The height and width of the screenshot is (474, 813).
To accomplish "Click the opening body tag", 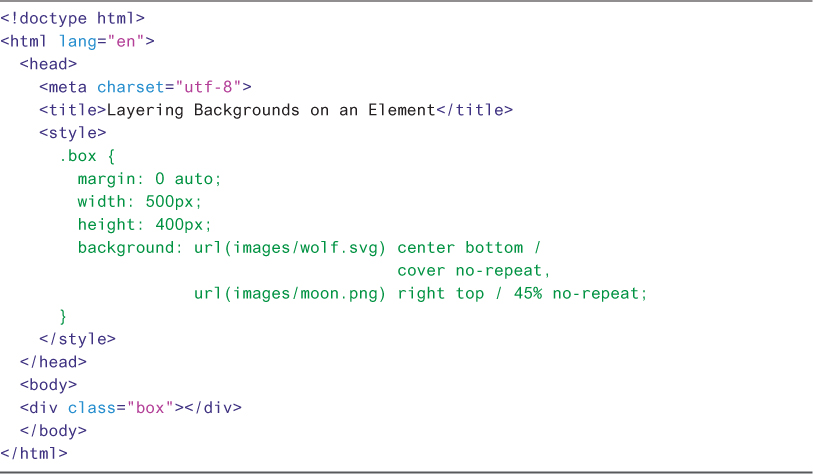I will 48,385.
